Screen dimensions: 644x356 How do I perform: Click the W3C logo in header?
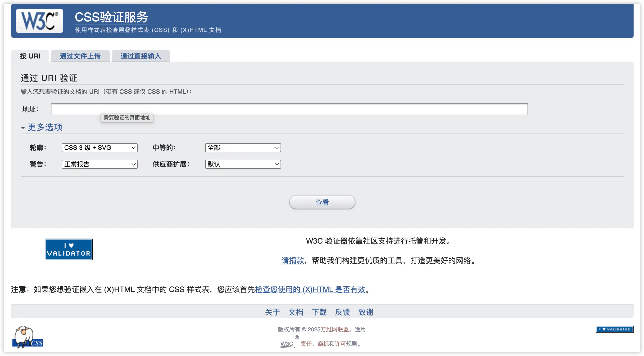coord(40,21)
